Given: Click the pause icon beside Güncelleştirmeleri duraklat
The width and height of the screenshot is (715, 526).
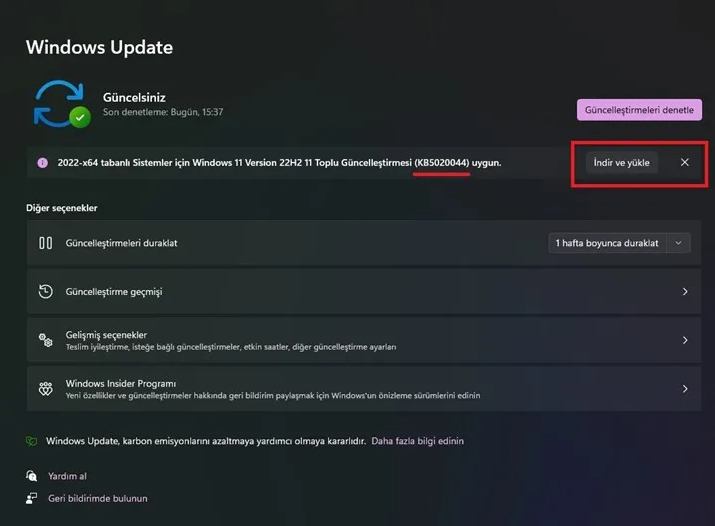Looking at the screenshot, I should (45, 243).
